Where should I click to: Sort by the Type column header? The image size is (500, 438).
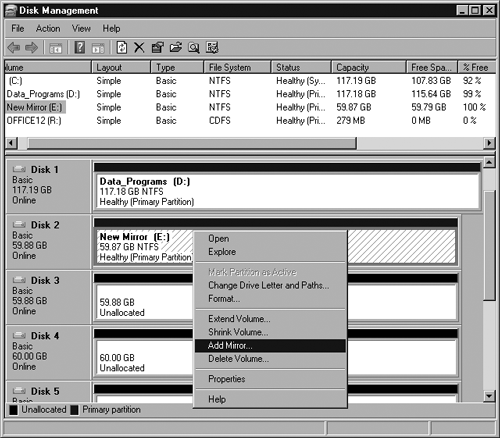177,67
